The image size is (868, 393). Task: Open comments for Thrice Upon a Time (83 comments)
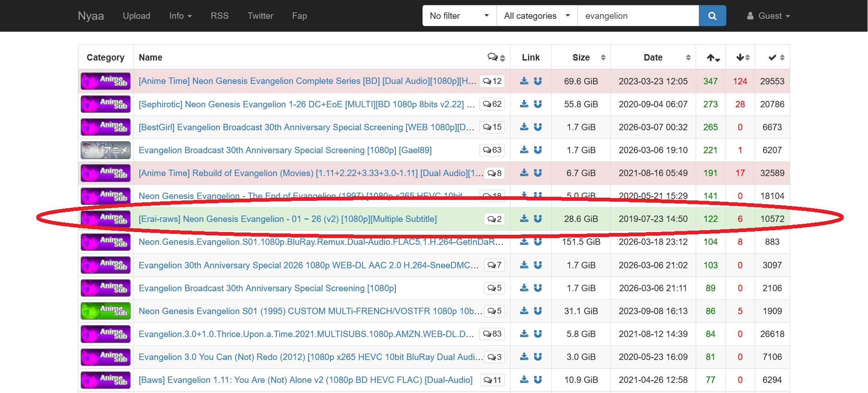[x=492, y=334]
